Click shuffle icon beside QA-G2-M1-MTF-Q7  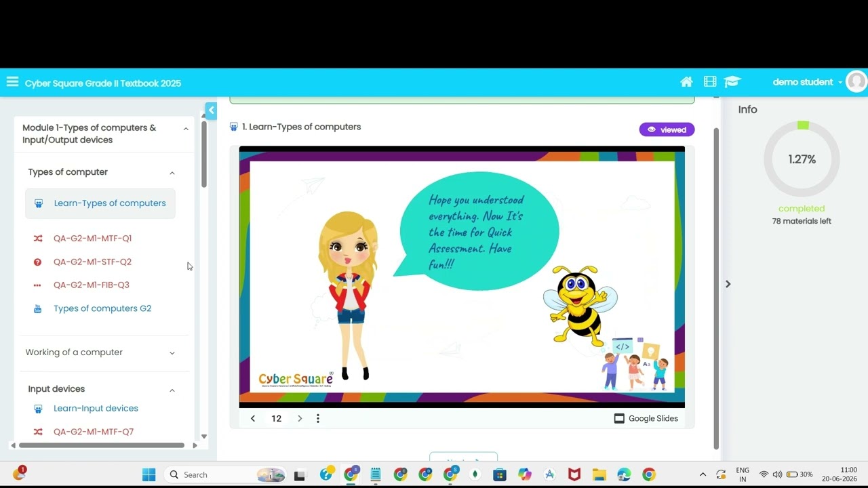pos(38,432)
